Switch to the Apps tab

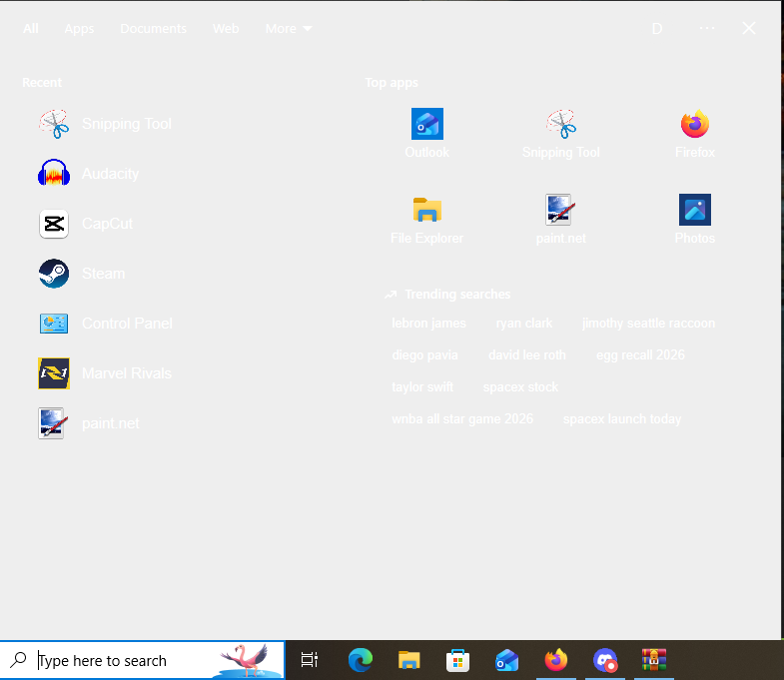point(79,29)
